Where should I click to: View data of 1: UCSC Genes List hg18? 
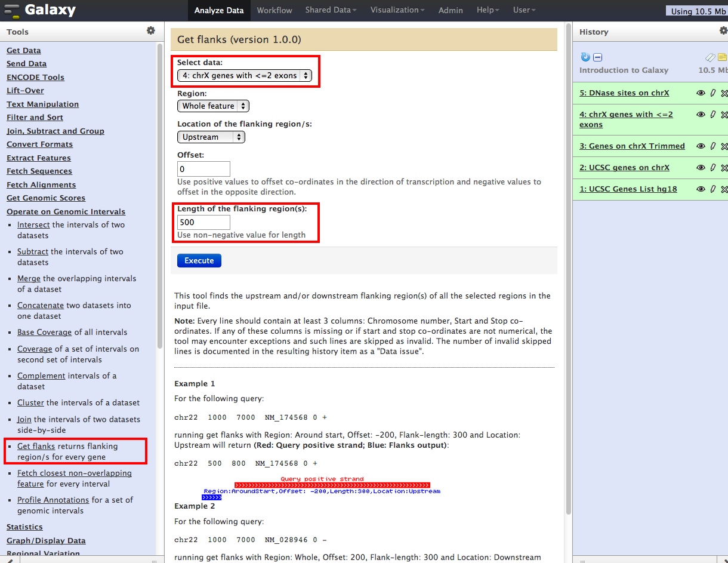coord(701,189)
